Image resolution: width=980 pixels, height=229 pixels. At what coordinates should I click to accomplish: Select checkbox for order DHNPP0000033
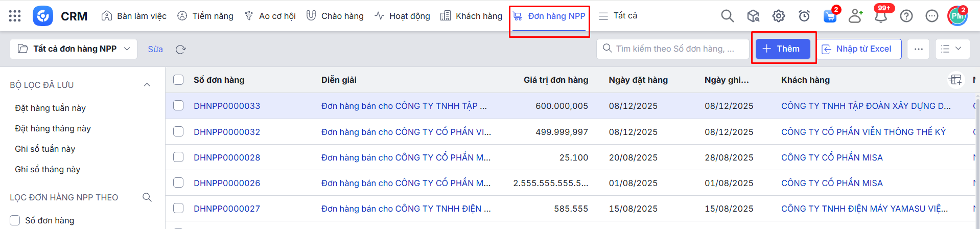[x=178, y=105]
